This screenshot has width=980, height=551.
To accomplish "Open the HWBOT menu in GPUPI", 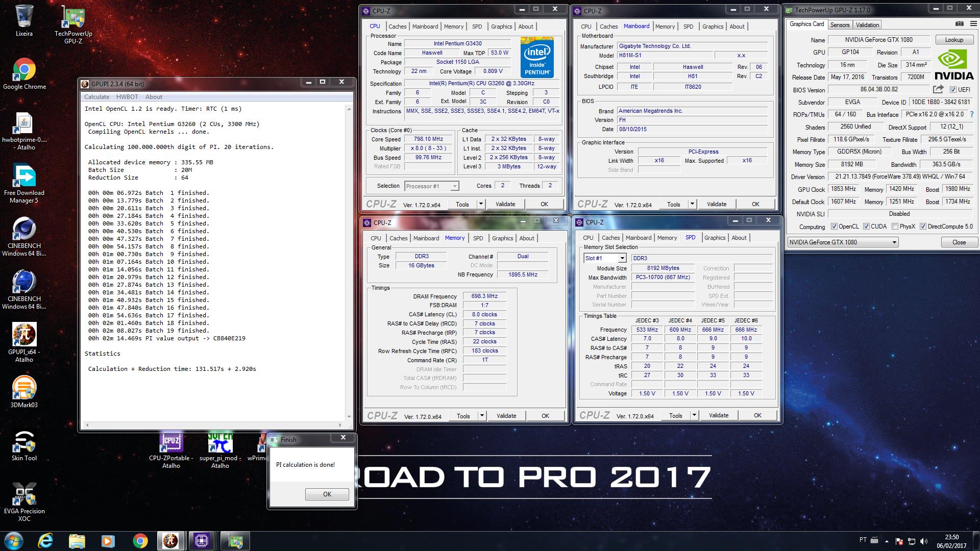I will click(x=127, y=97).
